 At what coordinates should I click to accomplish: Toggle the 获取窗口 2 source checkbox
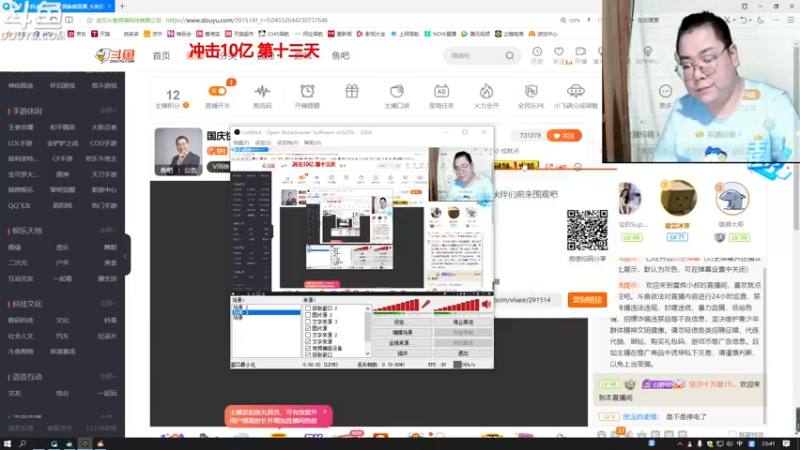[308, 309]
